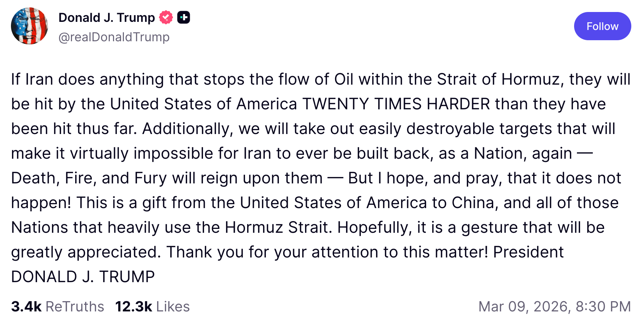The height and width of the screenshot is (328, 644).
Task: Click the word ReTruths label
Action: [75, 306]
